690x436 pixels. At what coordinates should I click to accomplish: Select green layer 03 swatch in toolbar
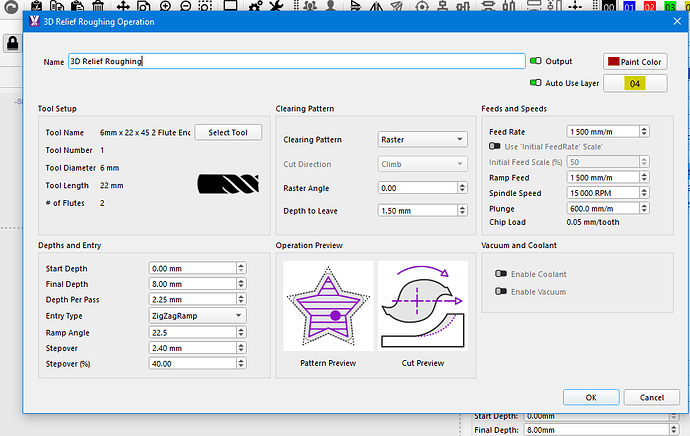pos(670,6)
